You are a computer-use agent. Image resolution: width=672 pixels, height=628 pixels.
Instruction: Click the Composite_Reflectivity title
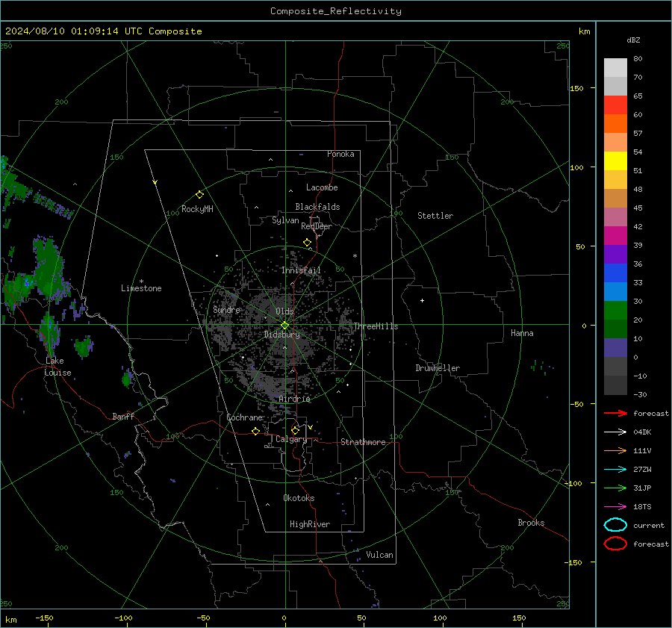click(336, 11)
